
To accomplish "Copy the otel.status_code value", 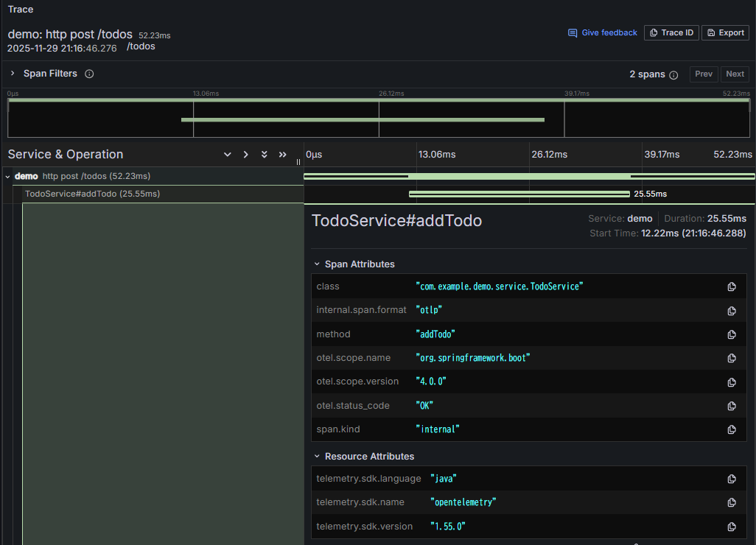I will click(732, 406).
